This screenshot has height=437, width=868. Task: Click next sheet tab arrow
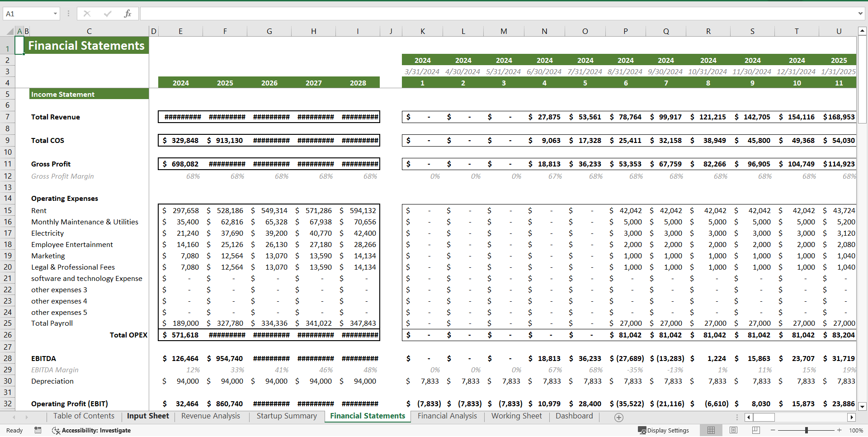pyautogui.click(x=27, y=417)
